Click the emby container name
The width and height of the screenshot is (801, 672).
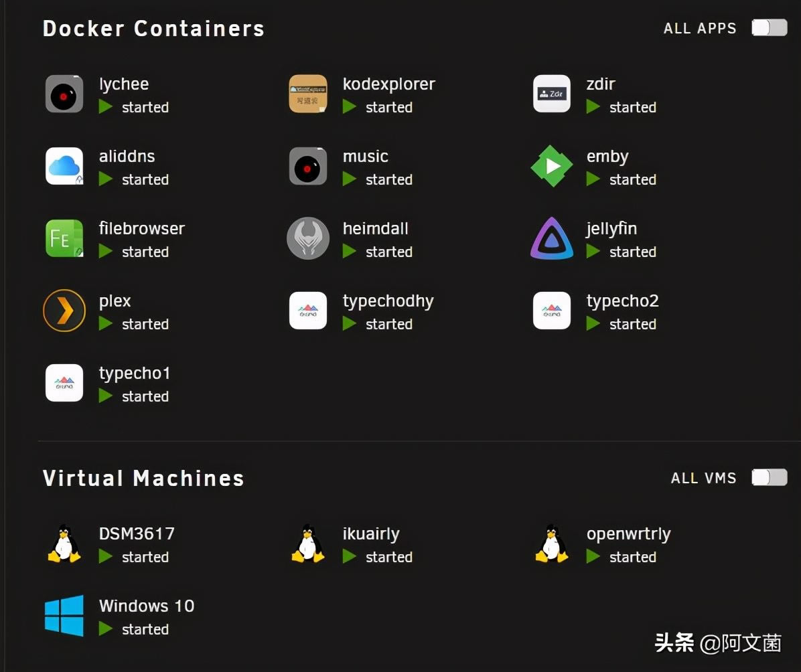607,157
